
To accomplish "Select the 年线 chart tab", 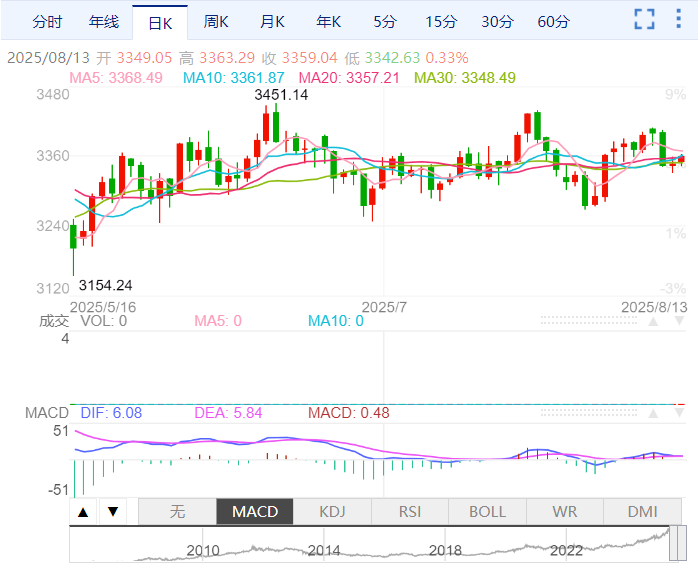I will click(103, 21).
